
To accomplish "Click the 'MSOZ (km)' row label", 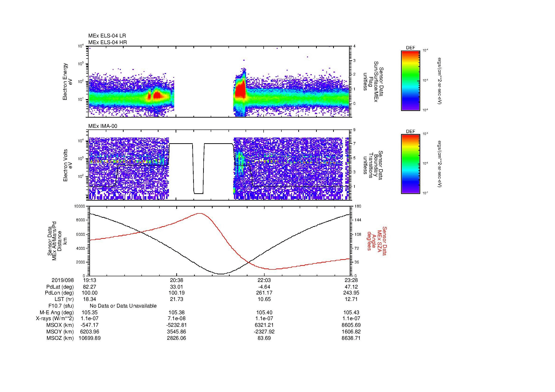I will 60,338.
